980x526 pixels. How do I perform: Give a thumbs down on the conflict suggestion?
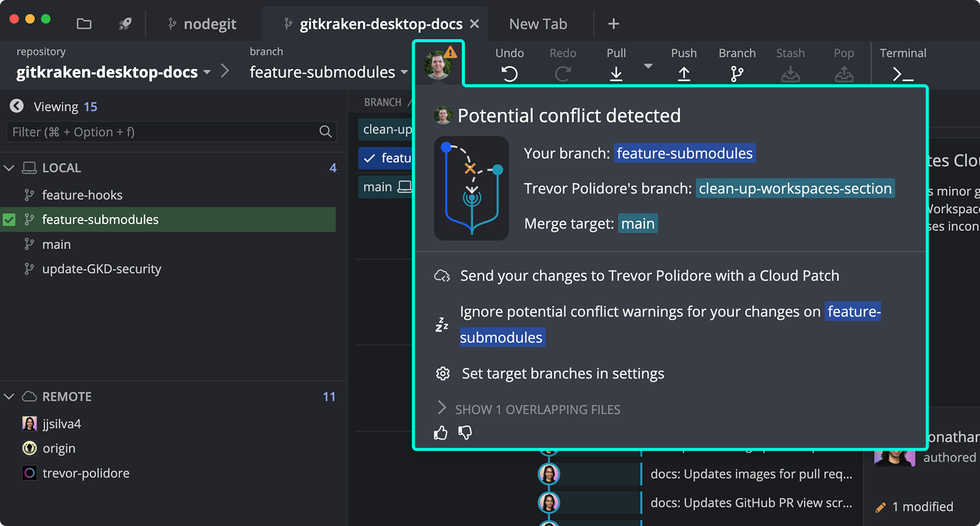(x=465, y=434)
